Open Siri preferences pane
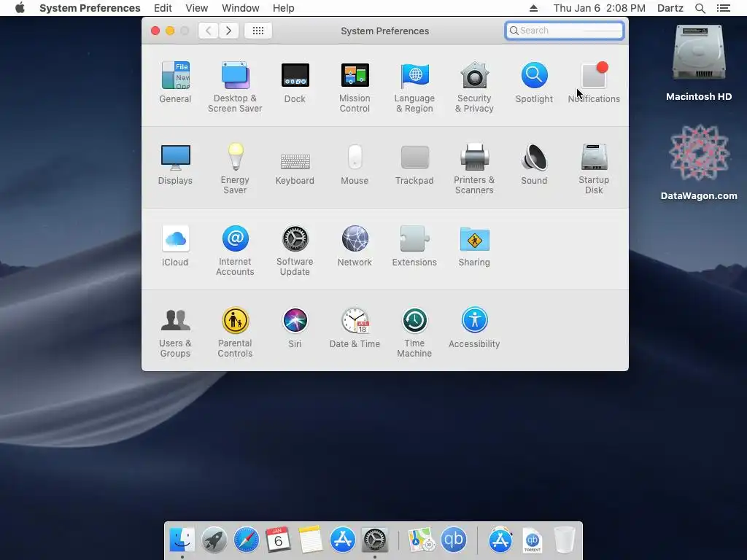The image size is (747, 560). [x=295, y=327]
